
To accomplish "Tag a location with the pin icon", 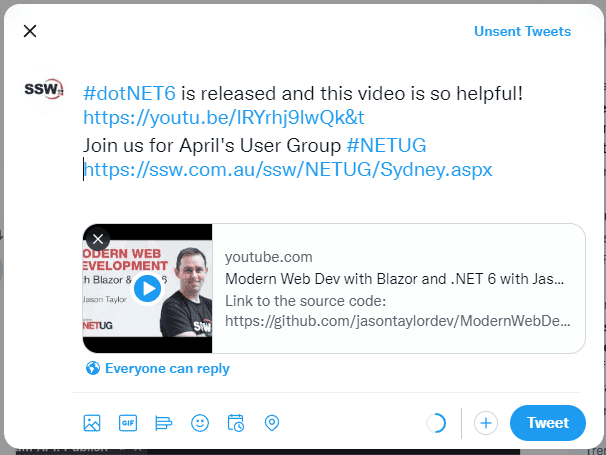I will pyautogui.click(x=271, y=423).
